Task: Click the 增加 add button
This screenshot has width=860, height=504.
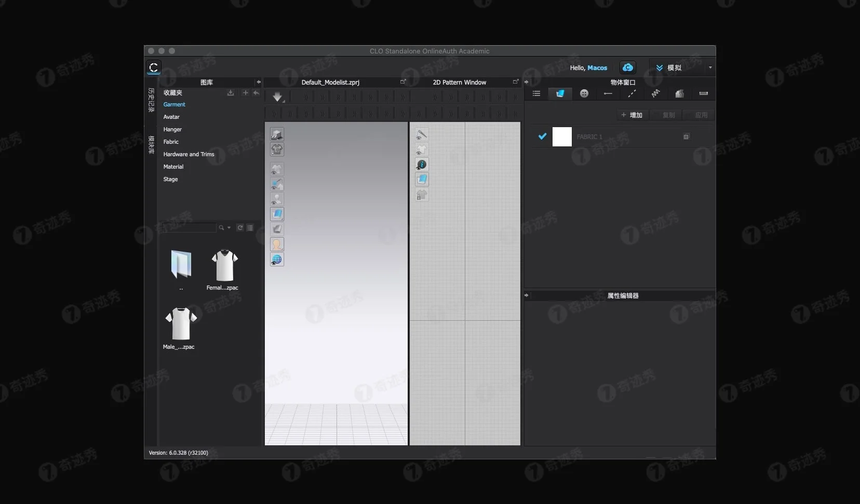Action: pos(632,115)
